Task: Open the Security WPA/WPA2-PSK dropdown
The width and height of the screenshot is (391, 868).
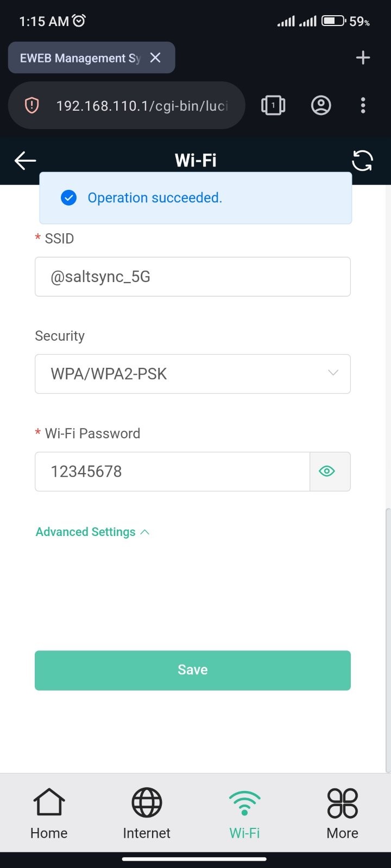Action: [x=193, y=374]
